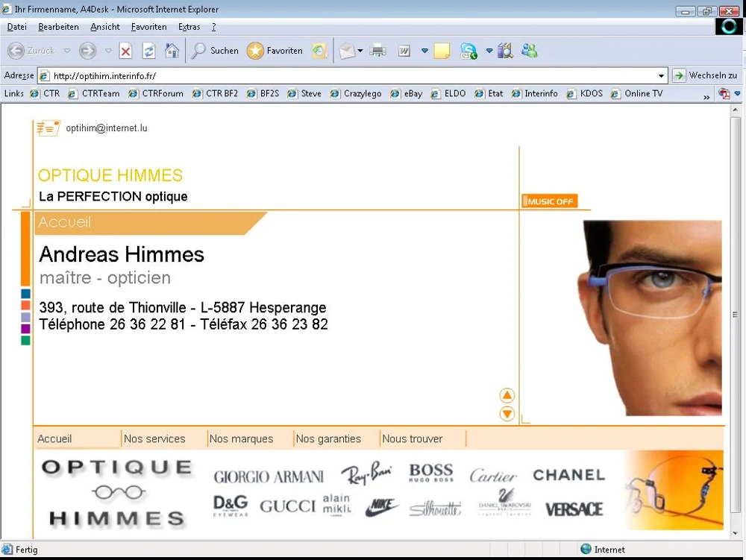Open the Nos marques page tab
The image size is (746, 560).
[241, 438]
